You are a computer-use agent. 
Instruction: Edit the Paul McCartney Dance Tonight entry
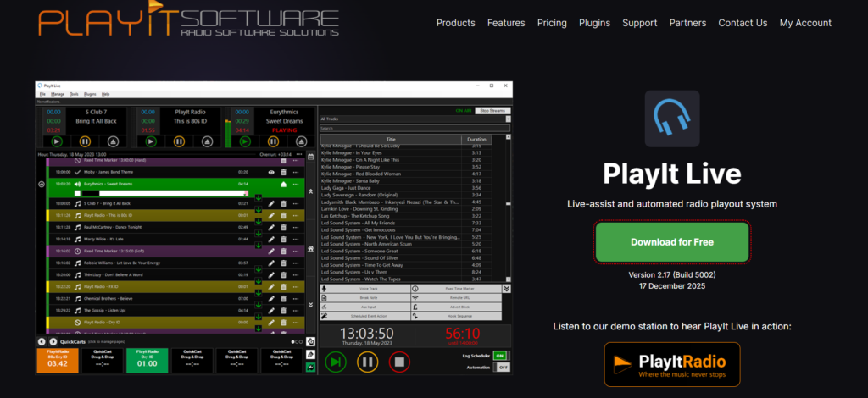[271, 227]
